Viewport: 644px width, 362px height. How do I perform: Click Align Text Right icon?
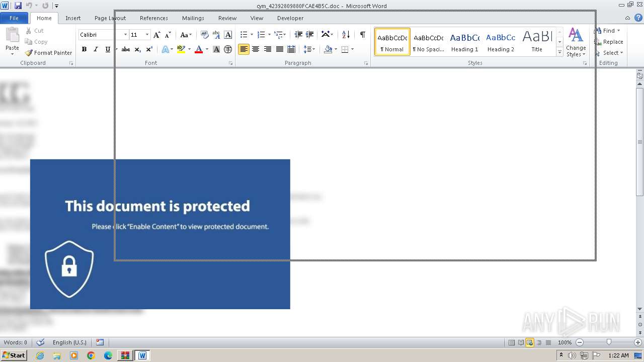click(x=267, y=49)
